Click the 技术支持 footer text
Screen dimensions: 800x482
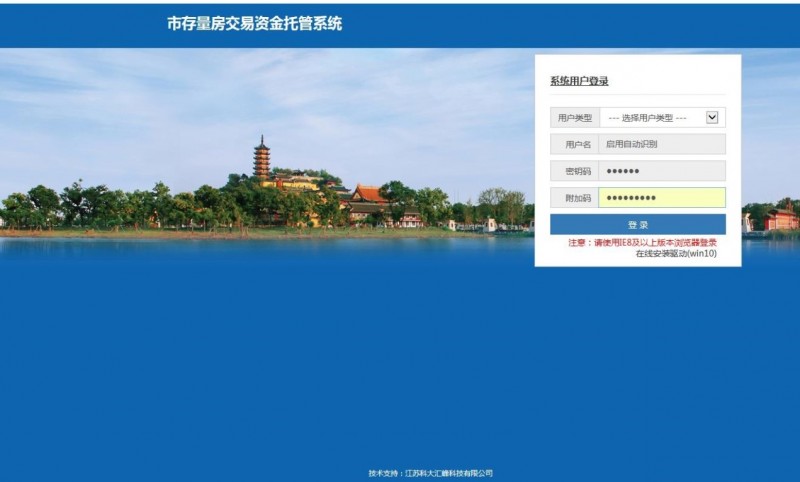point(384,473)
